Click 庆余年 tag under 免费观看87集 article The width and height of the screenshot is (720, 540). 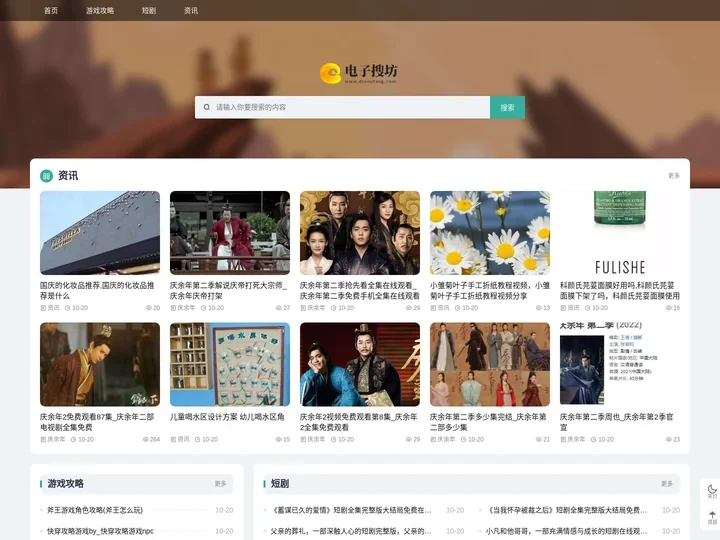tap(53, 439)
